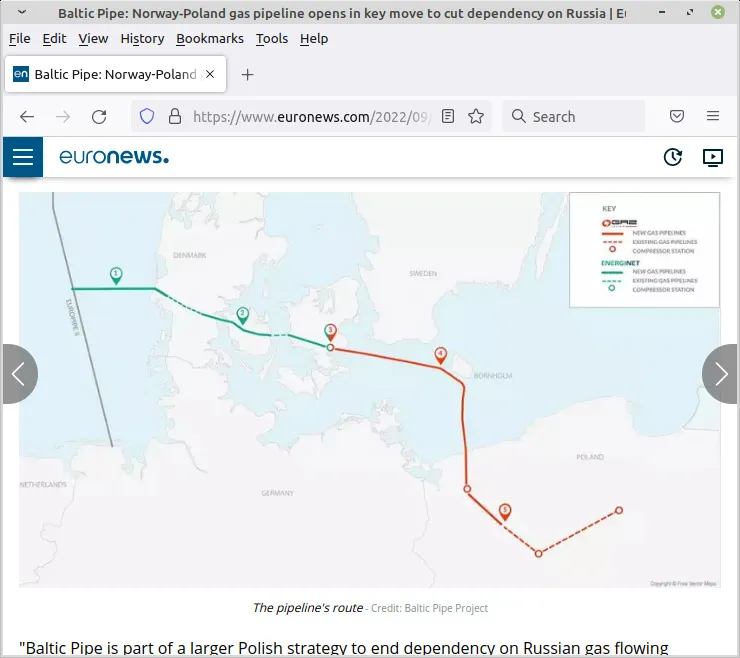Save page to Pocket
This screenshot has width=740, height=658.
[x=677, y=116]
